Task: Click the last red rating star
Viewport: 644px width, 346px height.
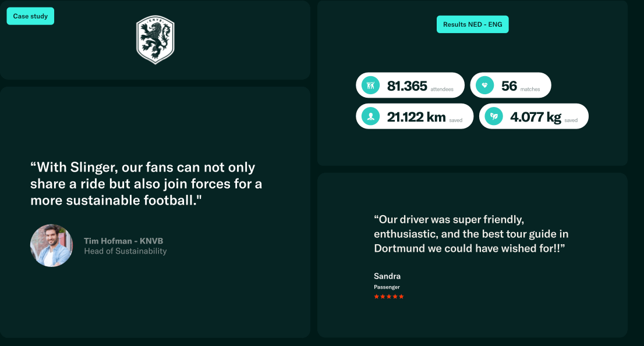Action: point(401,297)
